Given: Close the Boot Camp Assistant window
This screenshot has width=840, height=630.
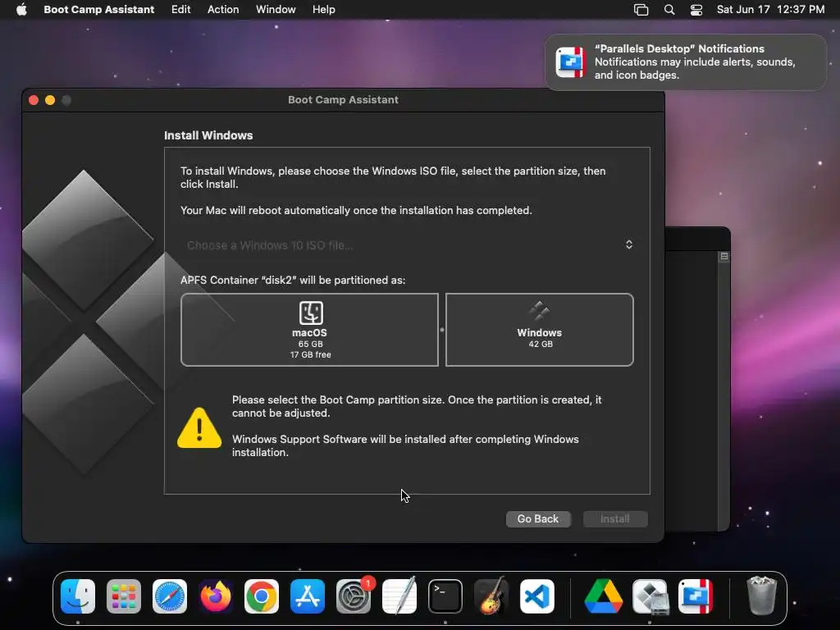Looking at the screenshot, I should click(x=34, y=100).
